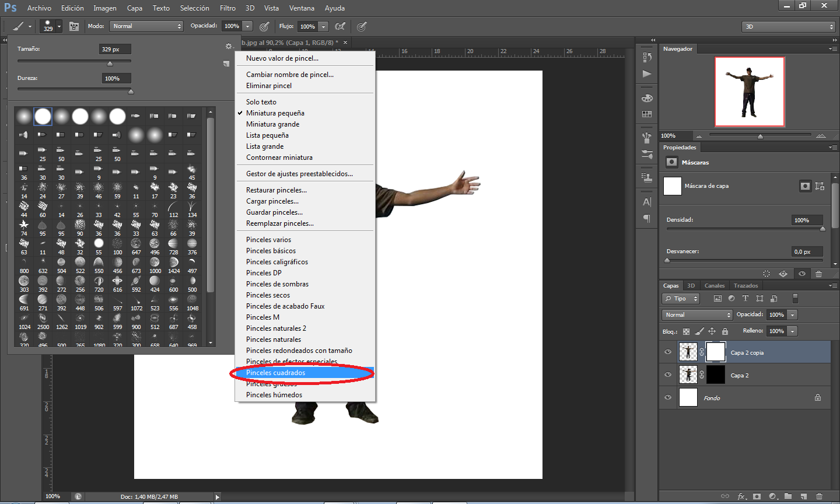Open the layer filter Tipo dropdown
Screen dimensions: 840x504
(681, 299)
